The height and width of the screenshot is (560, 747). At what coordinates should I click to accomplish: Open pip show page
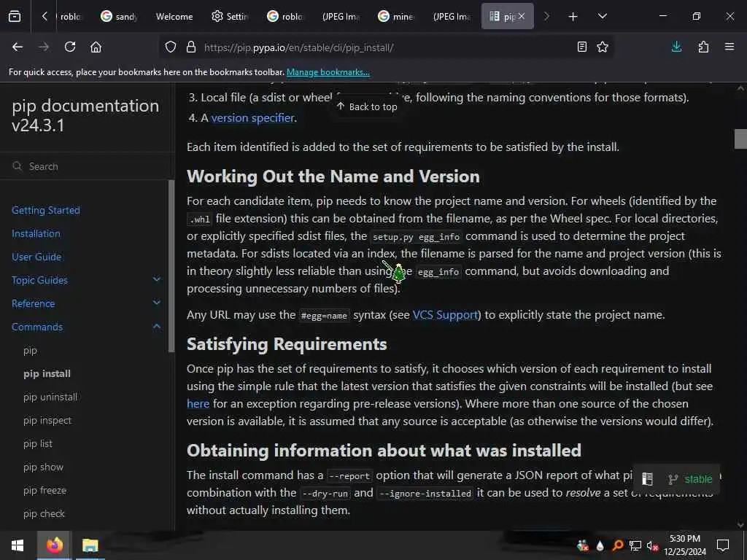(x=43, y=467)
